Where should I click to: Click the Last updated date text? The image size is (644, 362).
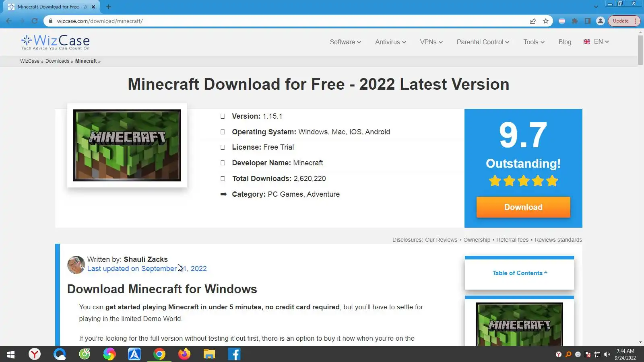tap(147, 269)
